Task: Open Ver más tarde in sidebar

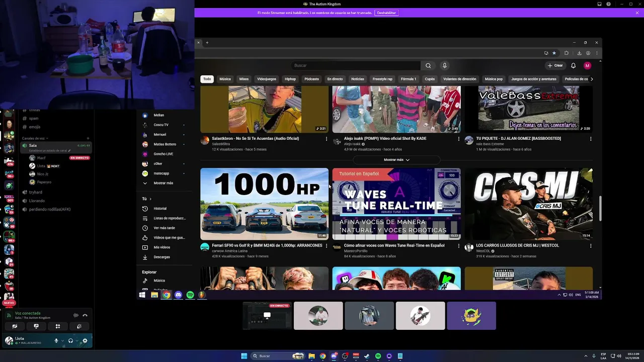Action: [164, 228]
